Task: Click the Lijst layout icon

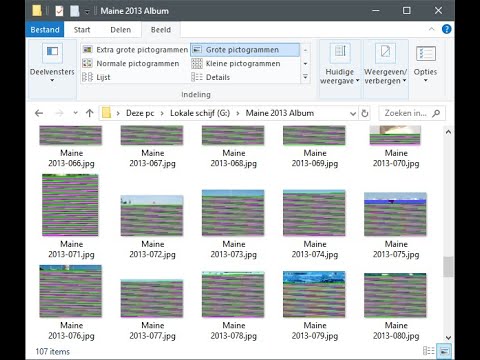Action: click(87, 77)
